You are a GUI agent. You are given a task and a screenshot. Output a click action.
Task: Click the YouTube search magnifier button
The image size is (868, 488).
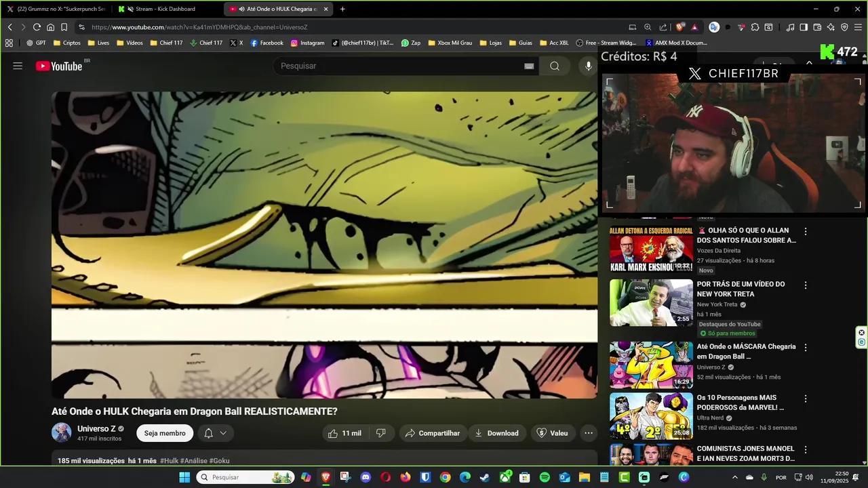coord(555,66)
